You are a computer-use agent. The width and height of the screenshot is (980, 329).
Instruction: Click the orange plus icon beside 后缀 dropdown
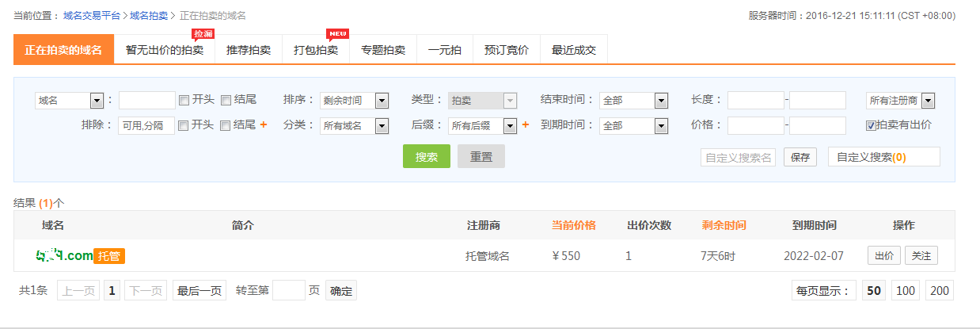pos(526,125)
